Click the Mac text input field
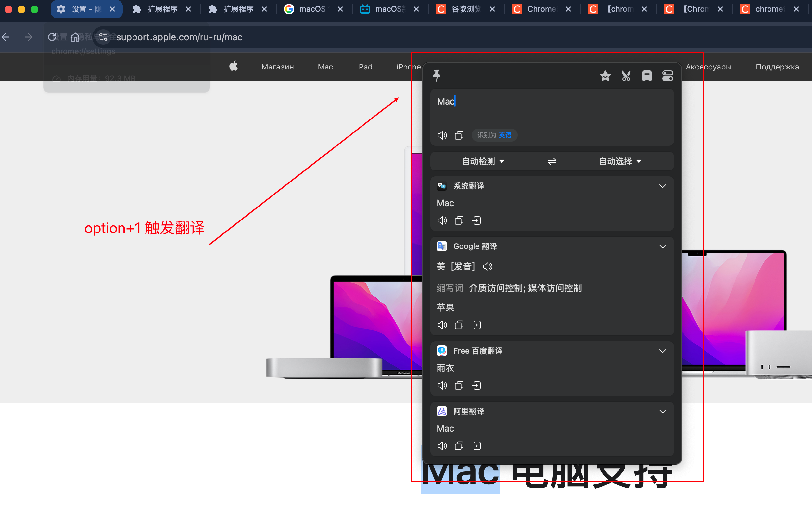This screenshot has width=812, height=515. pyautogui.click(x=552, y=108)
